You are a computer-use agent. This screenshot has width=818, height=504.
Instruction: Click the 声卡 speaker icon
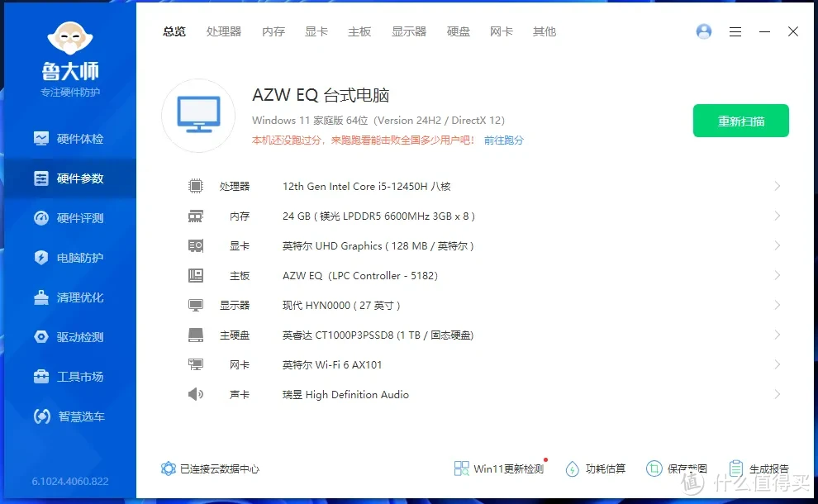[x=196, y=394]
